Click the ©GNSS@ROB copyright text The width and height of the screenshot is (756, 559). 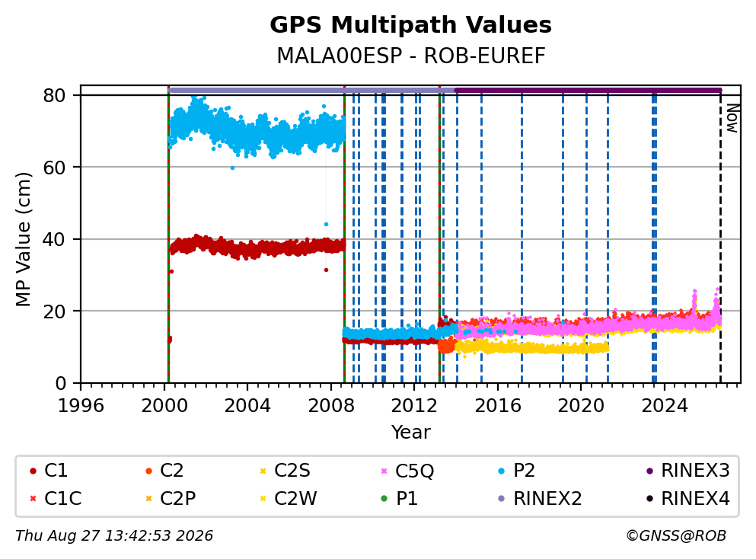pyautogui.click(x=676, y=536)
